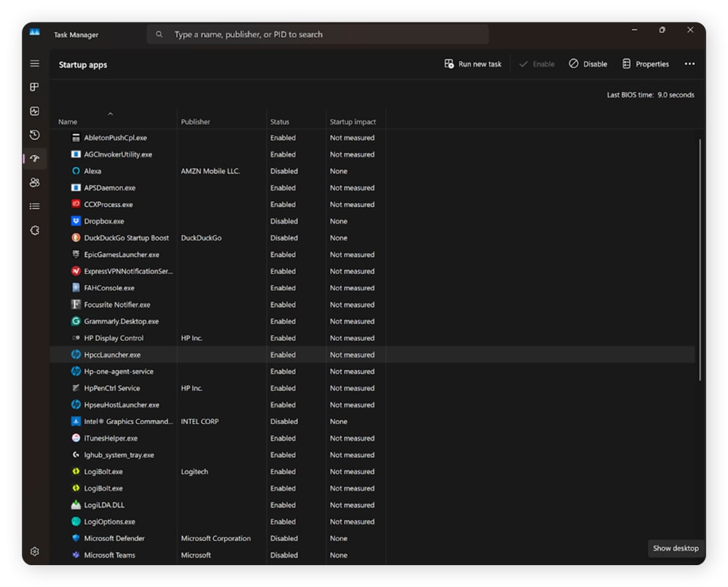Image resolution: width=728 pixels, height=587 pixels.
Task: Click the Enable button
Action: tap(537, 64)
